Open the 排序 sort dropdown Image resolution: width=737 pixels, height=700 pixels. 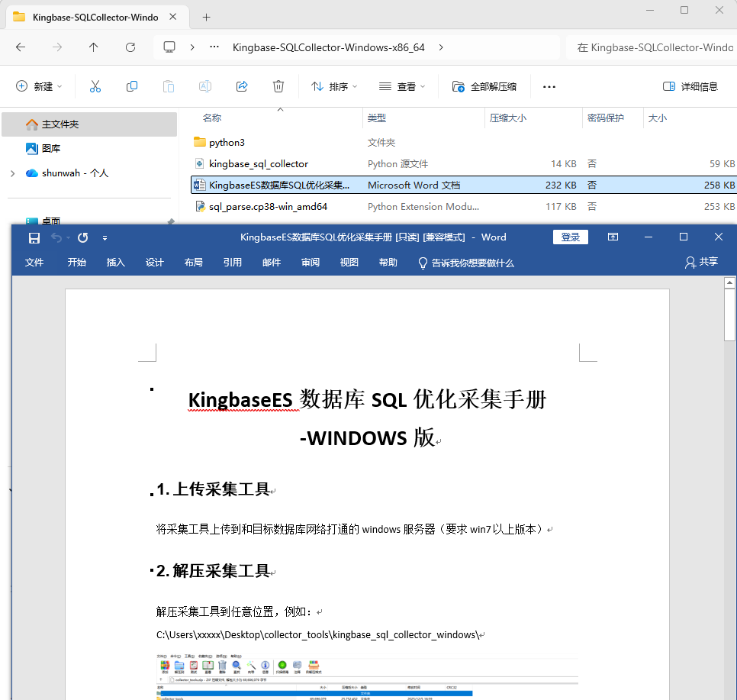334,86
